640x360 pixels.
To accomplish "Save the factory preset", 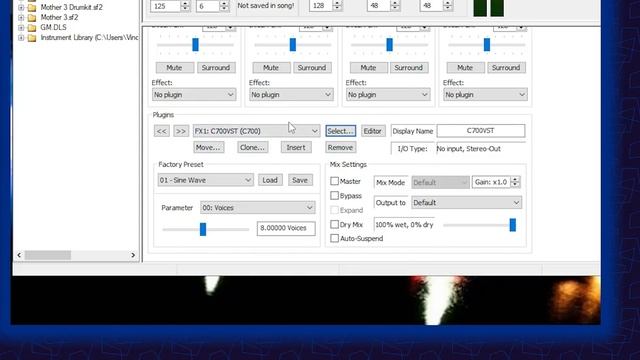I will (x=300, y=180).
